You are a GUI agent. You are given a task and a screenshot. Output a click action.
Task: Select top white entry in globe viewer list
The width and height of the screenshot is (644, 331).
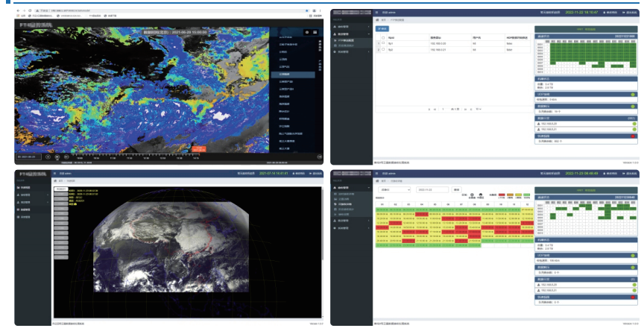[60, 189]
